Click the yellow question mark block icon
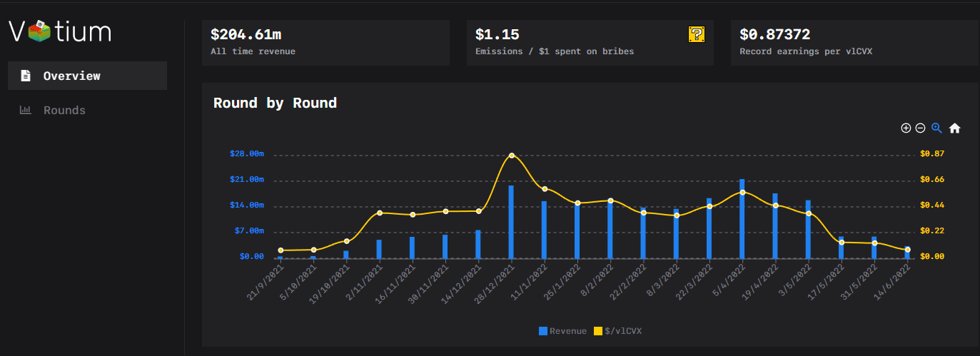 (x=697, y=34)
